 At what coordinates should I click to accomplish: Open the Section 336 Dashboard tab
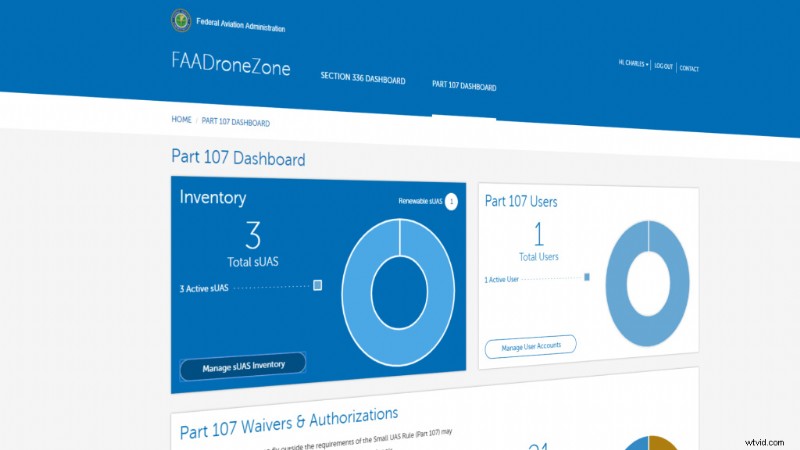[362, 80]
